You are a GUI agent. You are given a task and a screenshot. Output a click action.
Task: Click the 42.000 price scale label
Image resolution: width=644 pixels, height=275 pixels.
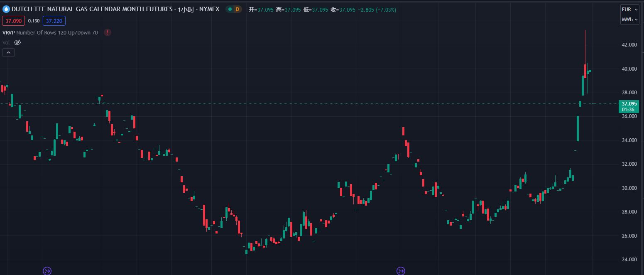click(x=629, y=45)
